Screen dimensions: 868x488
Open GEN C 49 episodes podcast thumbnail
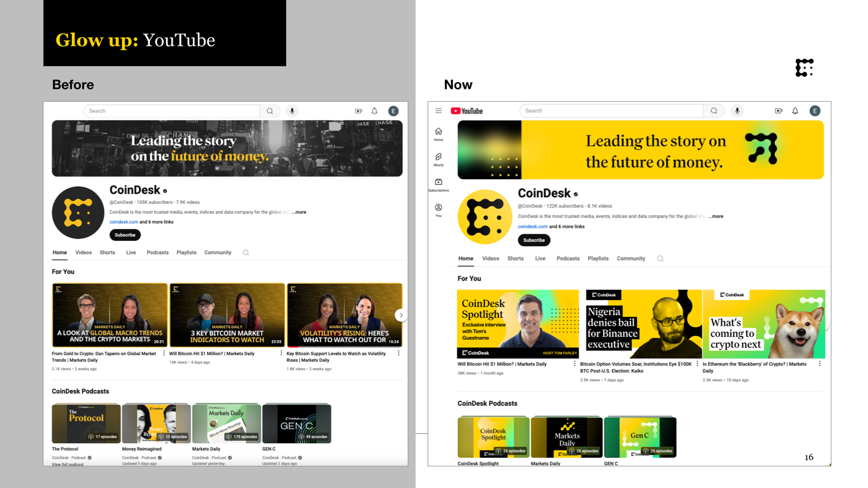tap(297, 423)
